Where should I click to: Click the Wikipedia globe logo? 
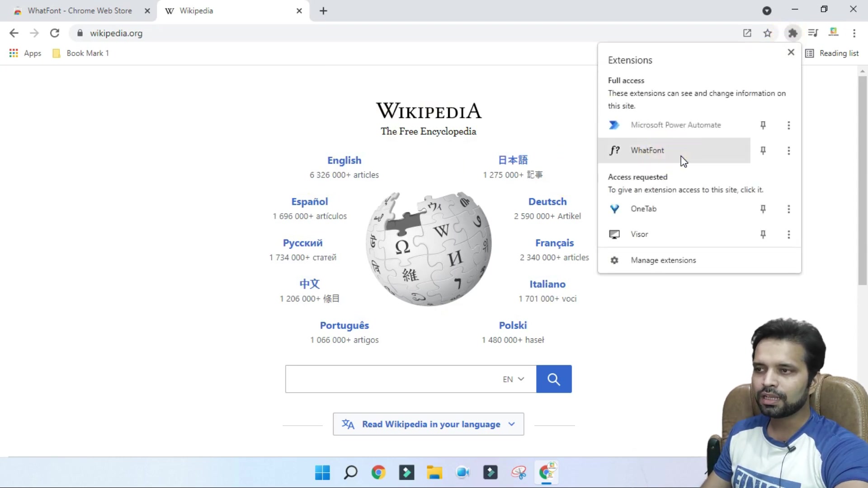tap(429, 249)
